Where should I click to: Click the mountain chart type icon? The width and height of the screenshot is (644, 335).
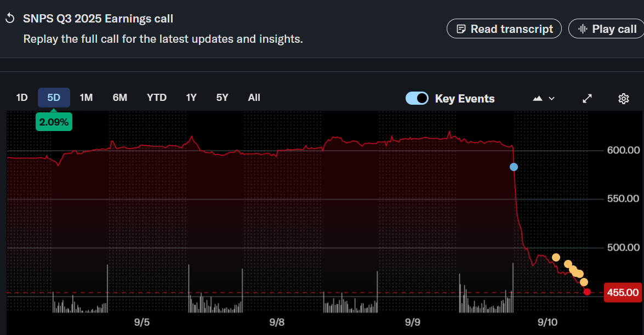click(538, 98)
